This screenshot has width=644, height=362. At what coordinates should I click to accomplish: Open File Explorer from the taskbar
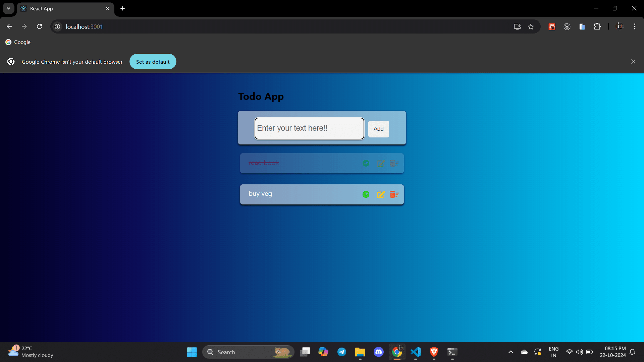[x=360, y=352]
